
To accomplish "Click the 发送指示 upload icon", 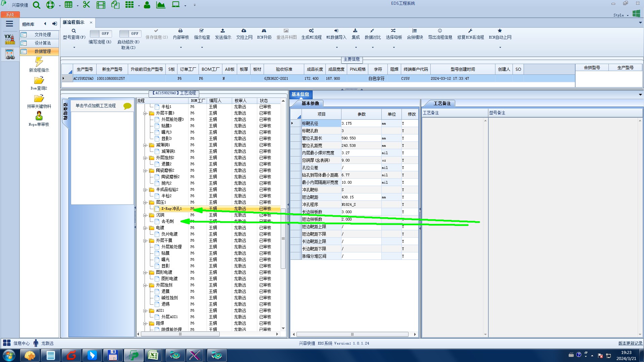I will [x=223, y=31].
